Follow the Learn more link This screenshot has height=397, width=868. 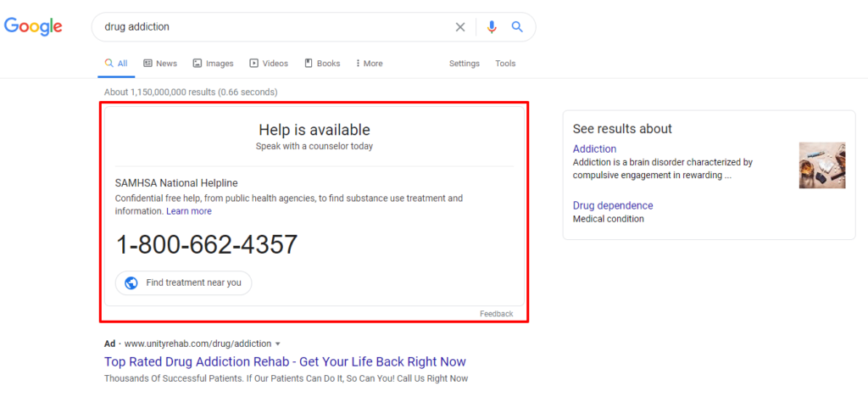(189, 211)
